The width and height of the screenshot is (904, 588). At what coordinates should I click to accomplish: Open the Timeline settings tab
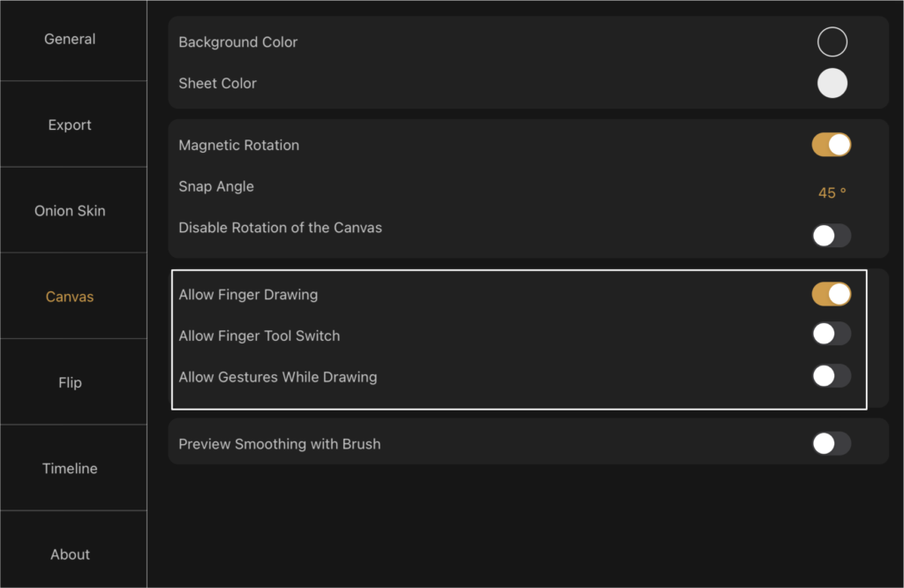(70, 468)
